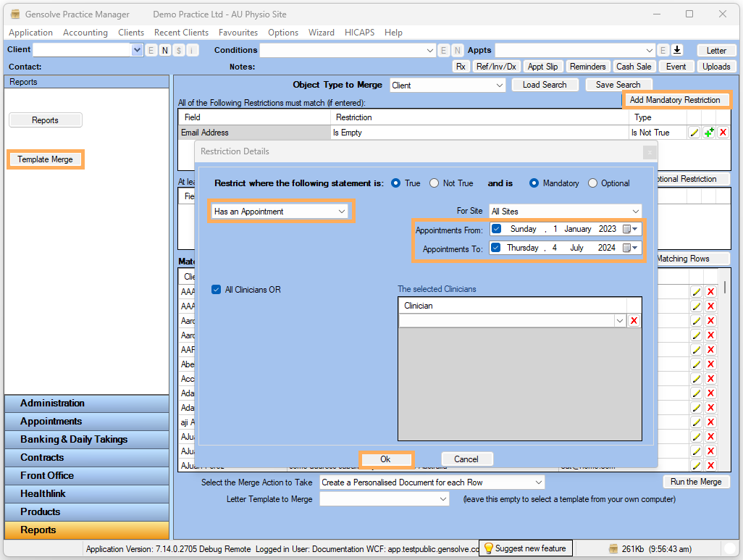Close the Restriction Details dialog with its X
This screenshot has width=743, height=560.
pyautogui.click(x=650, y=152)
